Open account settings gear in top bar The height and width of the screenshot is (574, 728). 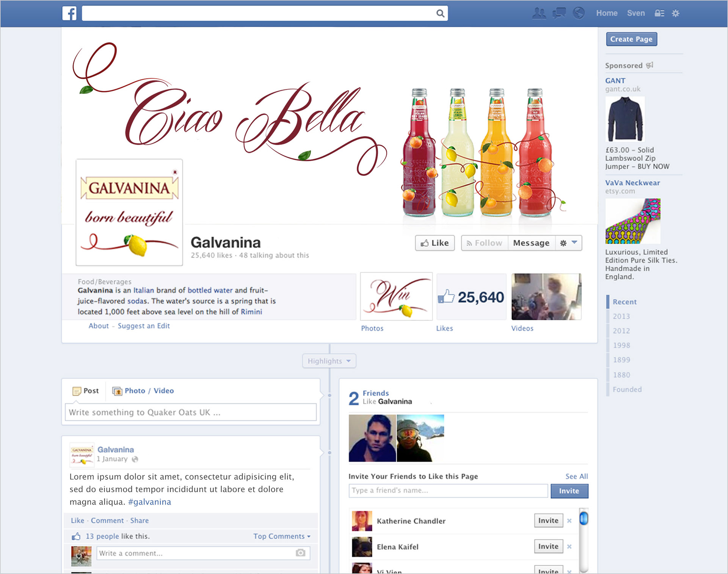[x=676, y=13]
